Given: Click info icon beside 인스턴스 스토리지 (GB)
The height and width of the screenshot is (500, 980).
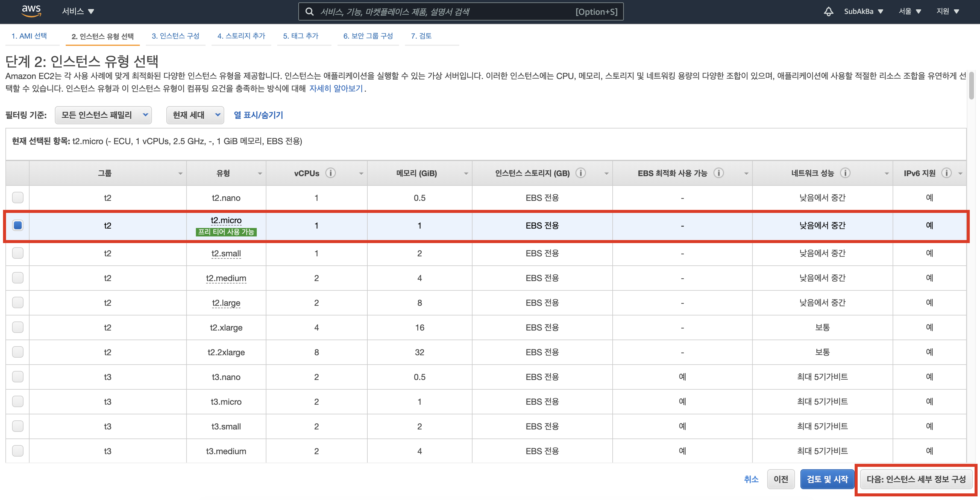Looking at the screenshot, I should [580, 173].
